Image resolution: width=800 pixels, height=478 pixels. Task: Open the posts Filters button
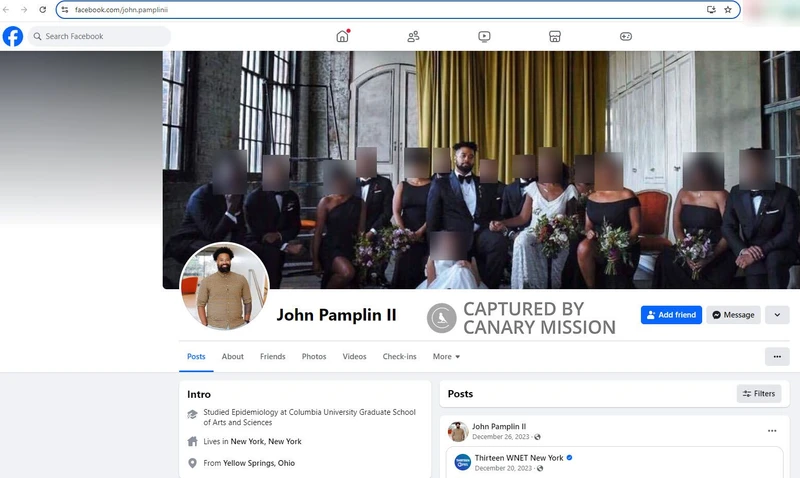click(x=759, y=394)
